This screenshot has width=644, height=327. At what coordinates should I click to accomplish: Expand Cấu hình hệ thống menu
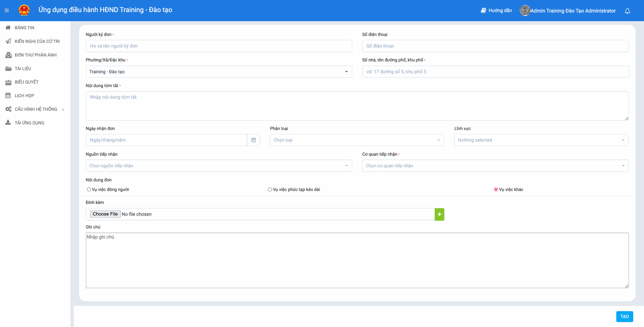(x=36, y=109)
